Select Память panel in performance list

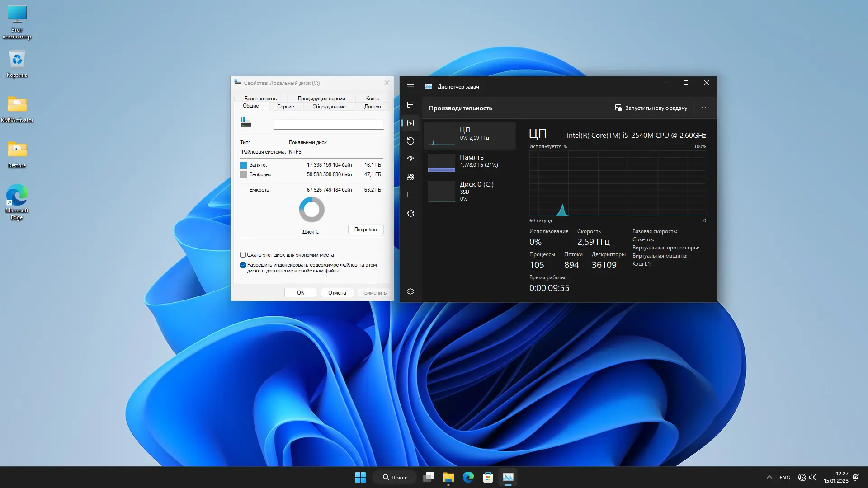click(x=470, y=162)
